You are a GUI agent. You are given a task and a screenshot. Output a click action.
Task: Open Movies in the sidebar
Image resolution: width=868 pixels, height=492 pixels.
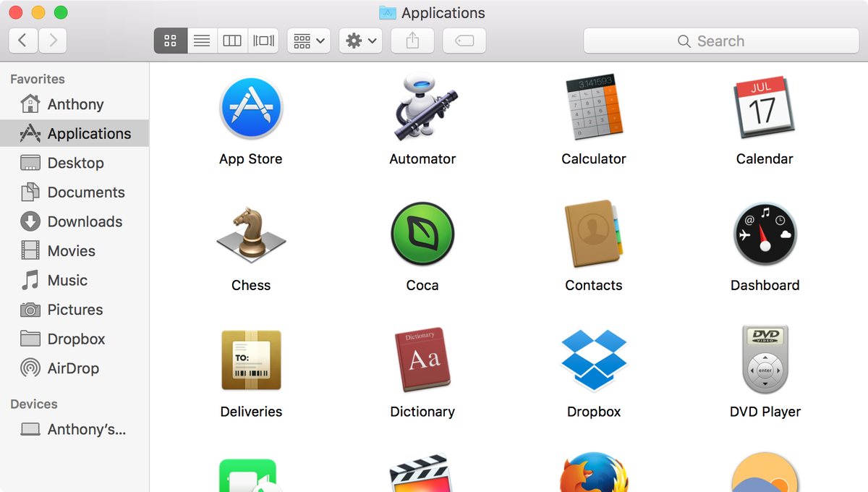(75, 251)
